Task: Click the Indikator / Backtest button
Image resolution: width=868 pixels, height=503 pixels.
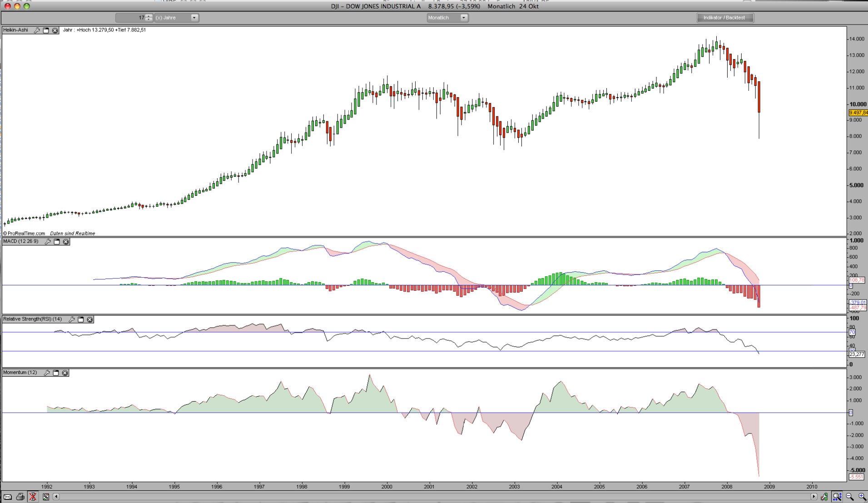Action: [x=725, y=18]
